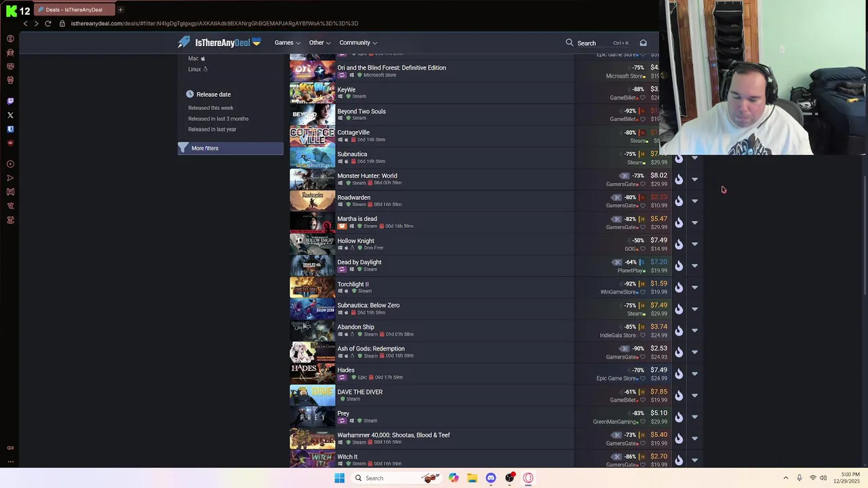The width and height of the screenshot is (868, 488).
Task: Click the browser address bar URL
Action: (214, 23)
